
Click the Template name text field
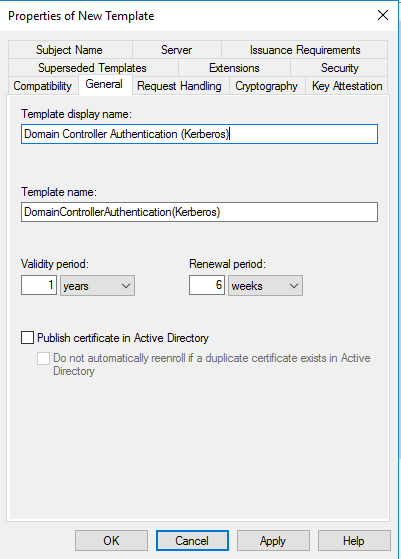click(x=199, y=212)
